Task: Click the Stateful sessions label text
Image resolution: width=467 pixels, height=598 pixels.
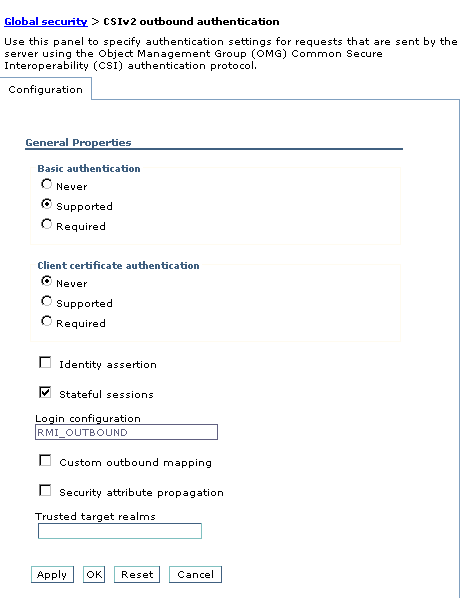Action: 106,394
